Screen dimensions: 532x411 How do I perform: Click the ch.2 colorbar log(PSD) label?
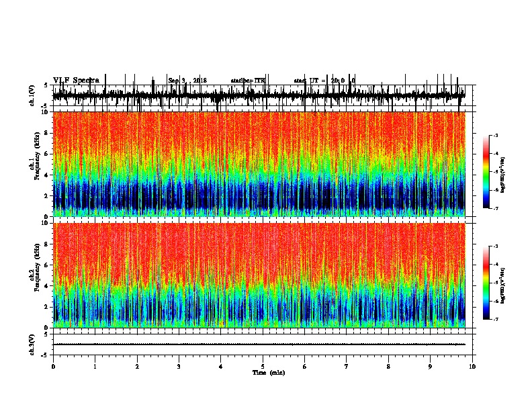(503, 285)
